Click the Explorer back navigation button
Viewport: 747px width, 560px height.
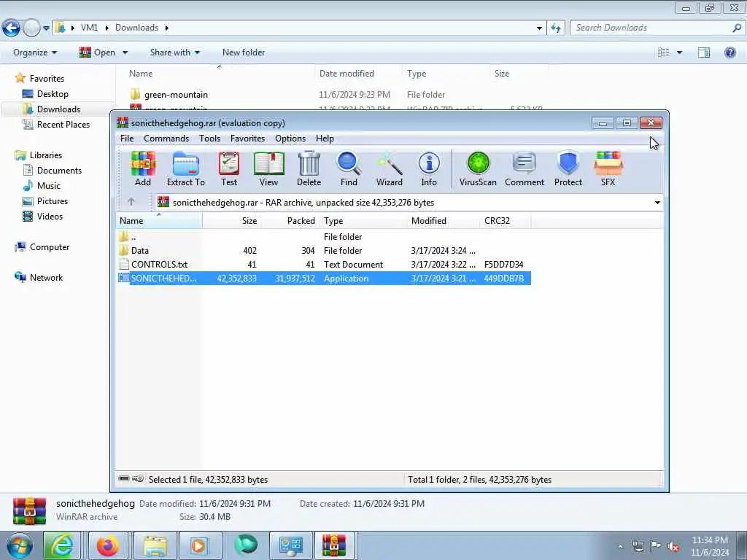click(x=11, y=28)
